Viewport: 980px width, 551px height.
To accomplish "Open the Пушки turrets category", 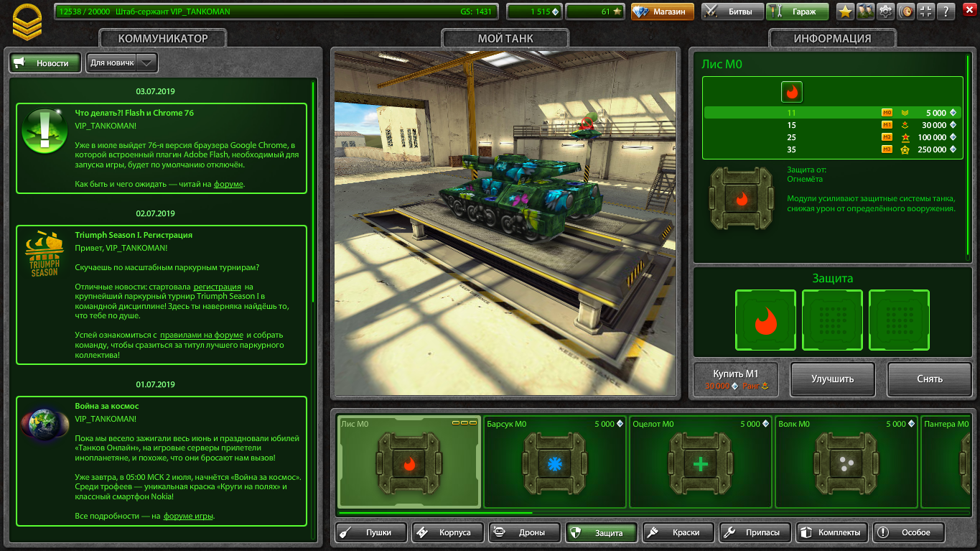I will (x=371, y=532).
